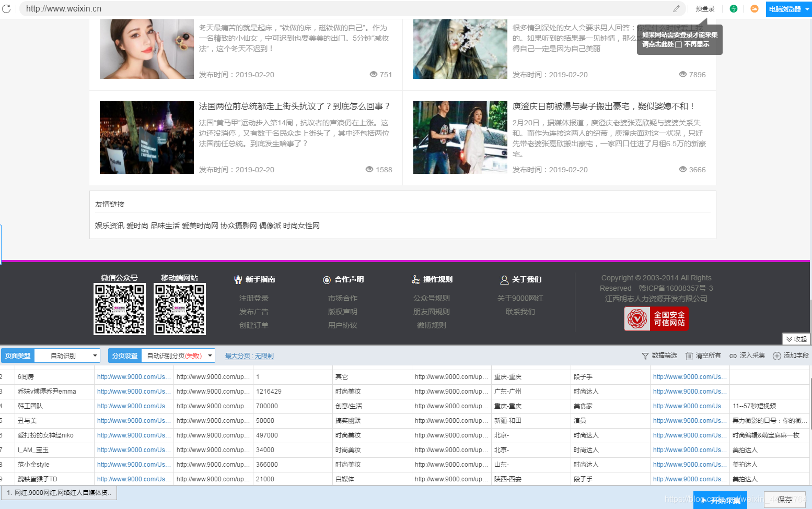
Task: Select the cell 韩工团队
Action: [54, 406]
